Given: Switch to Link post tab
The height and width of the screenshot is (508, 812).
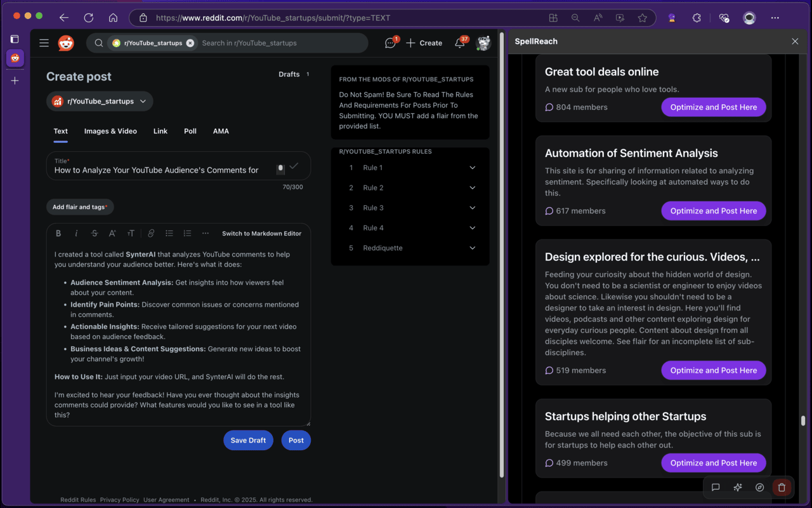Looking at the screenshot, I should pos(160,131).
